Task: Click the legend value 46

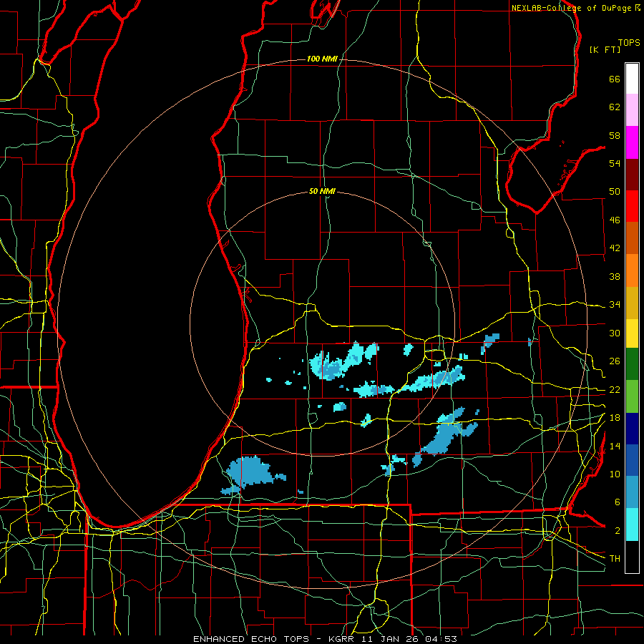Action: click(615, 220)
